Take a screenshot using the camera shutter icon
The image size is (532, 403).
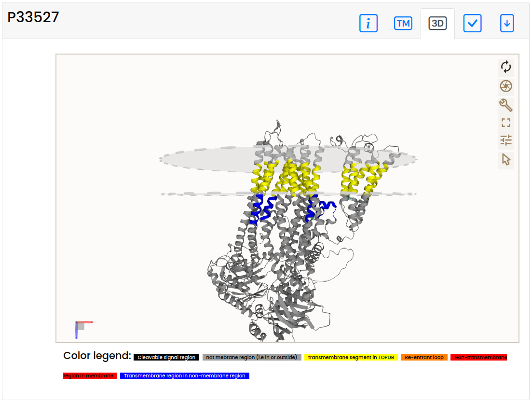click(505, 86)
